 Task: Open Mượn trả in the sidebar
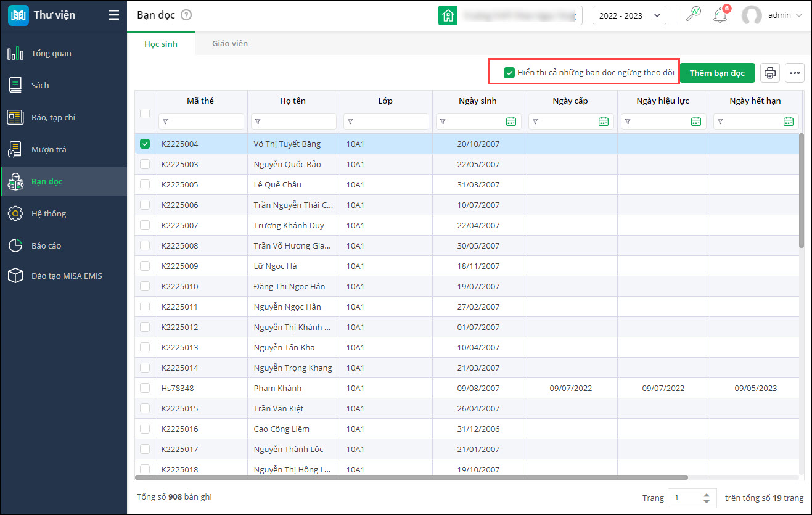point(49,149)
